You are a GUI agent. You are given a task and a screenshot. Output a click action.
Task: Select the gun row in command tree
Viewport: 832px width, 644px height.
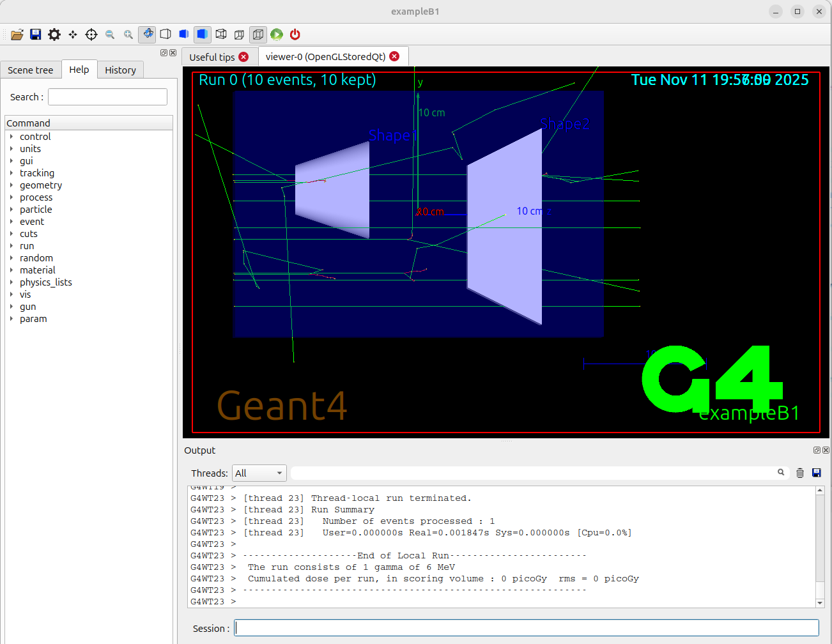coord(89,307)
